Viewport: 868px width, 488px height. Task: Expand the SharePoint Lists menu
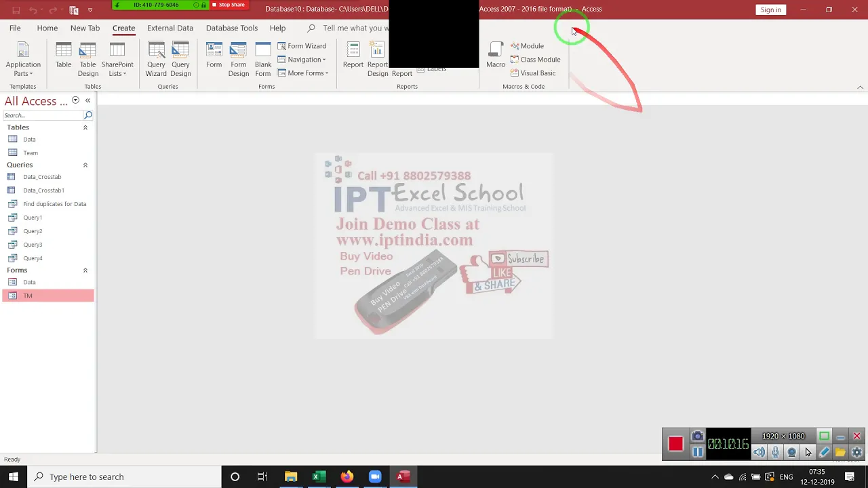click(117, 60)
